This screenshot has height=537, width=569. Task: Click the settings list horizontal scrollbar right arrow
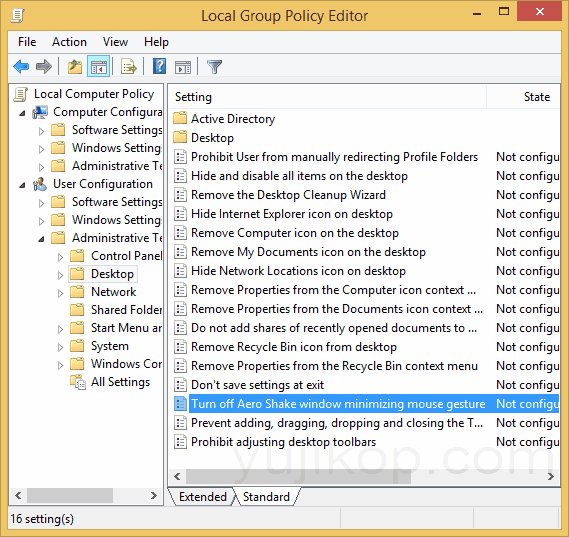tap(551, 476)
